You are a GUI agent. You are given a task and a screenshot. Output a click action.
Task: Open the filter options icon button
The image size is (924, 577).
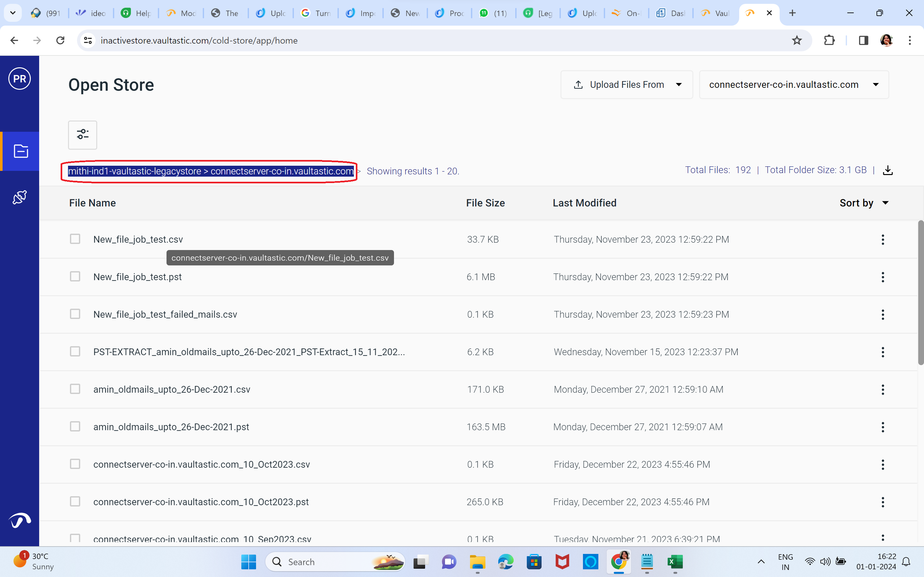point(82,135)
